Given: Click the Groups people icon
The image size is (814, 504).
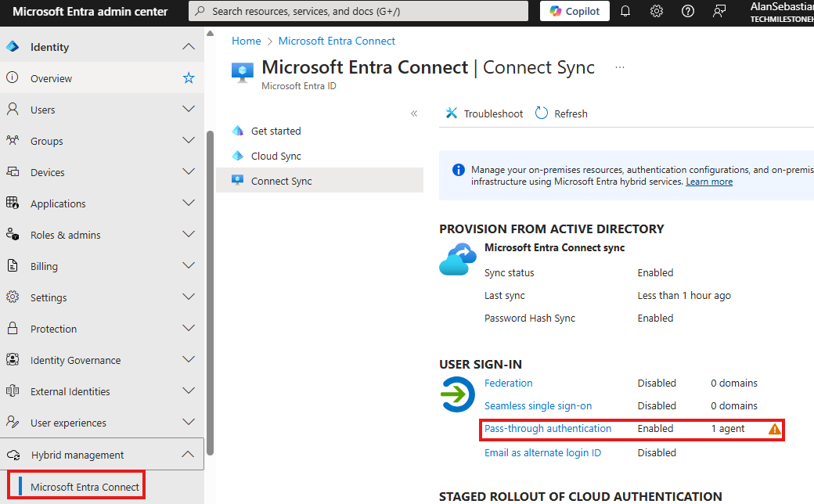Looking at the screenshot, I should tap(13, 141).
